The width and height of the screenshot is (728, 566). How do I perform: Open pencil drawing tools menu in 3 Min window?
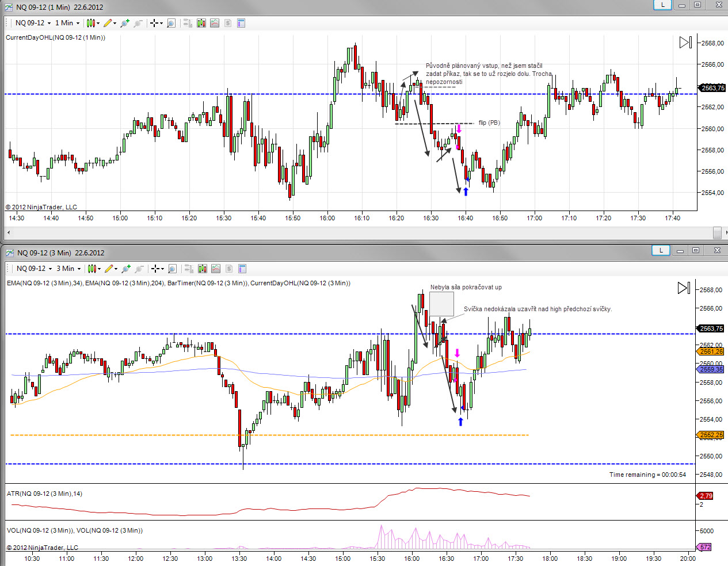(x=111, y=269)
